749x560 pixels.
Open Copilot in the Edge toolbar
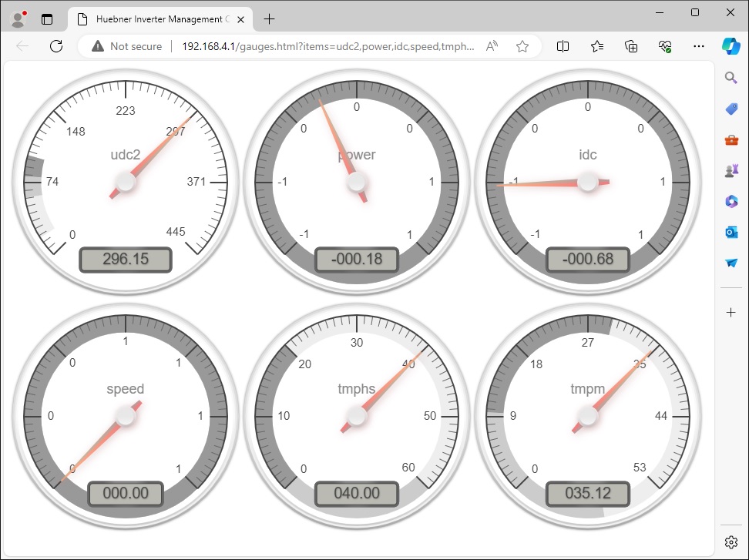point(730,46)
